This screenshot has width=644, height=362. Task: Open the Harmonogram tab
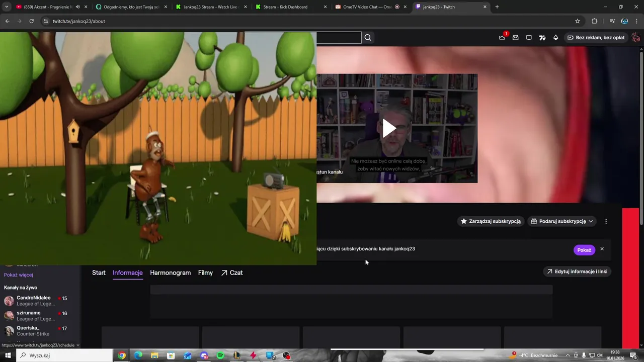(170, 273)
